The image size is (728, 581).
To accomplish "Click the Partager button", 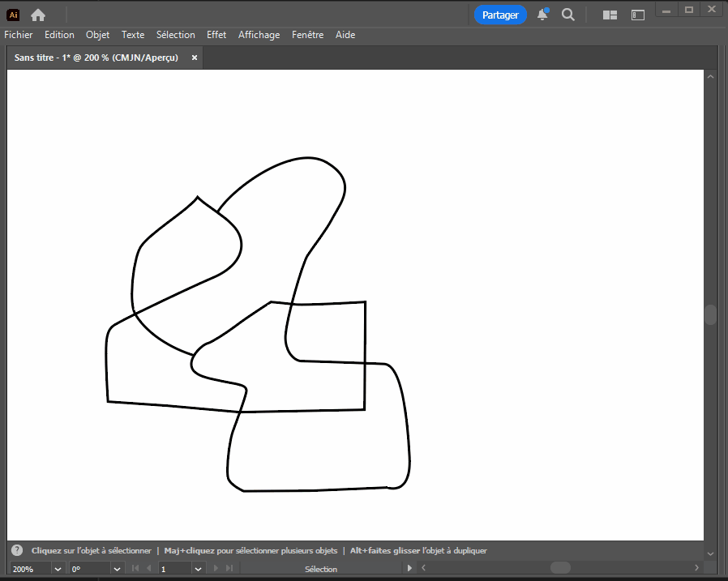I will (x=500, y=15).
